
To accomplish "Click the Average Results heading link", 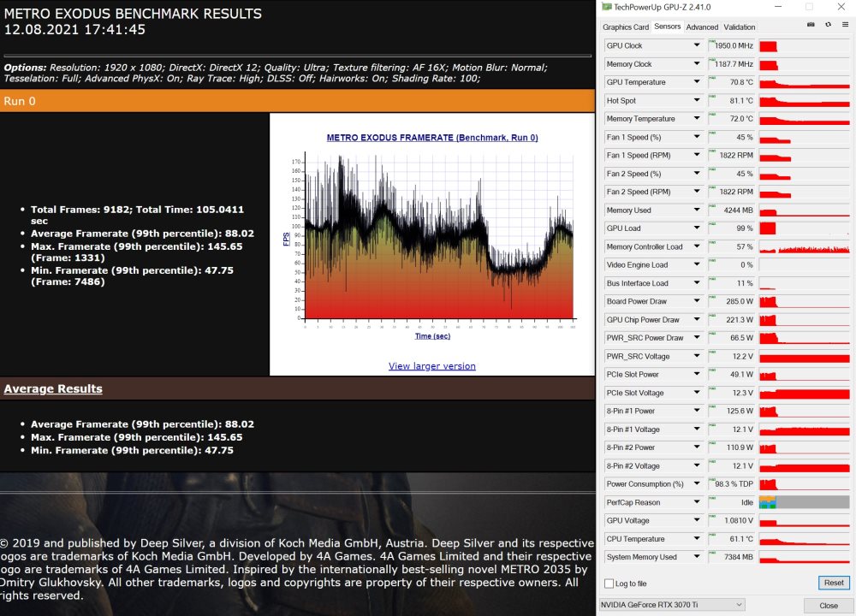I will (53, 388).
